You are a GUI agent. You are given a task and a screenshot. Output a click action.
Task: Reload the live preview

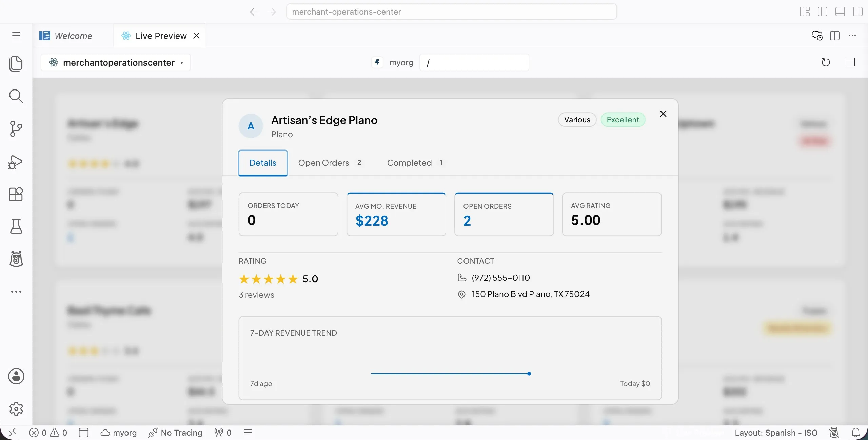pyautogui.click(x=826, y=62)
